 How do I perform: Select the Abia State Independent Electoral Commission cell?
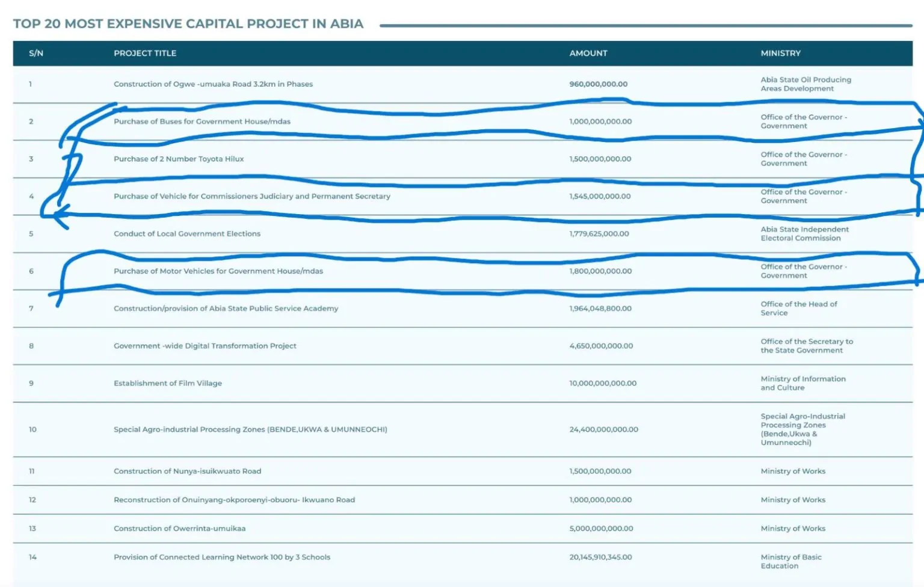pyautogui.click(x=804, y=234)
